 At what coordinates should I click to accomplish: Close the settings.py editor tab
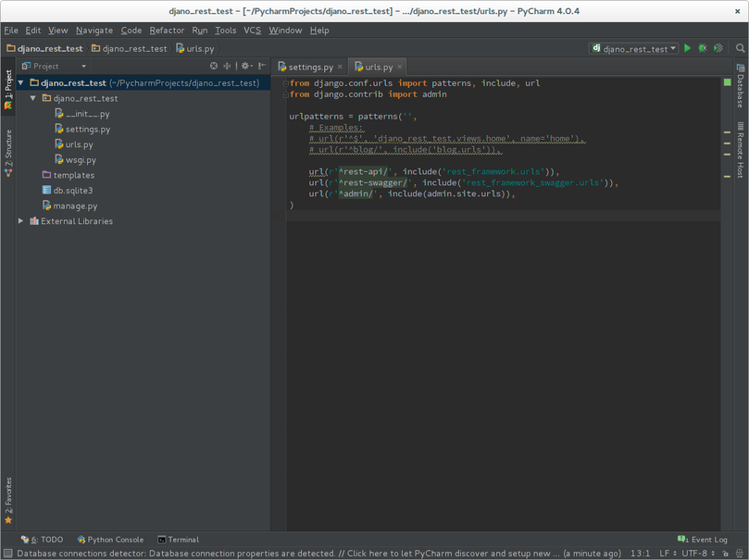pos(340,67)
